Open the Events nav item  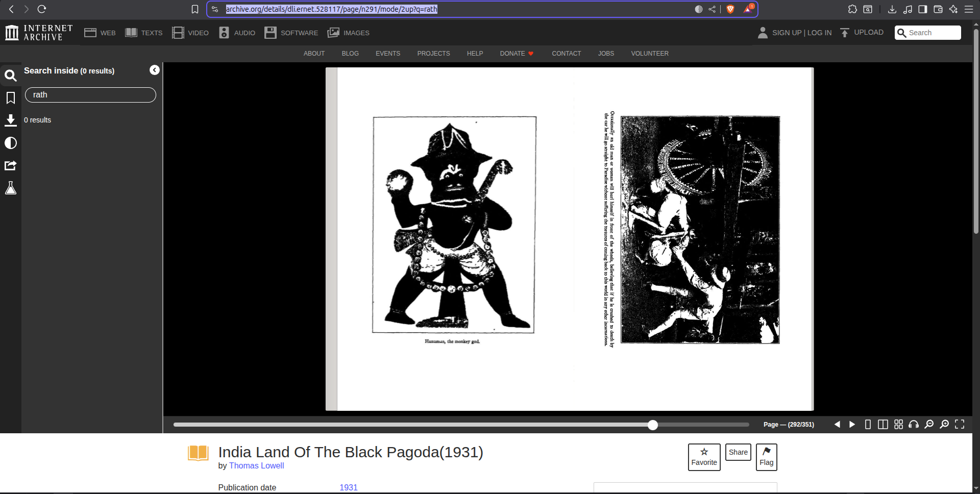click(388, 54)
